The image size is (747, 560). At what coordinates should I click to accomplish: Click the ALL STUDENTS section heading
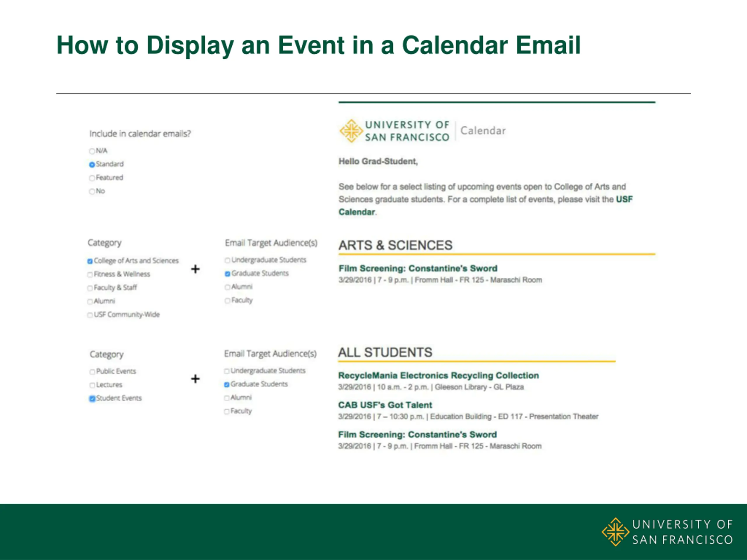pos(385,352)
